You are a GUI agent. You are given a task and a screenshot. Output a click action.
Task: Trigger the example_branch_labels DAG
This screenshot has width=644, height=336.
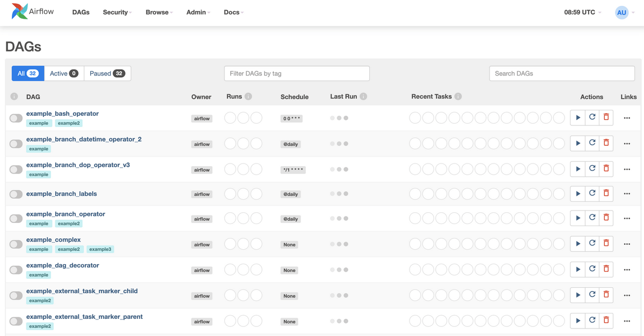click(x=577, y=193)
